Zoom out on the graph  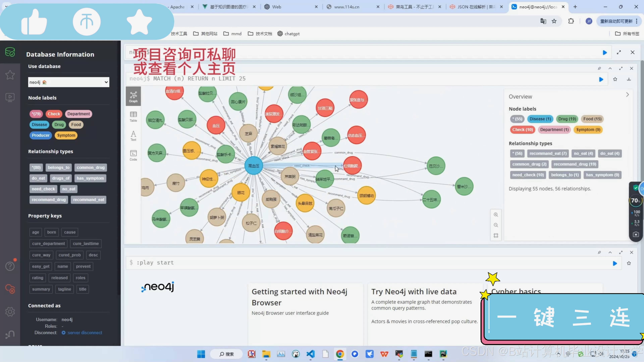point(496,225)
